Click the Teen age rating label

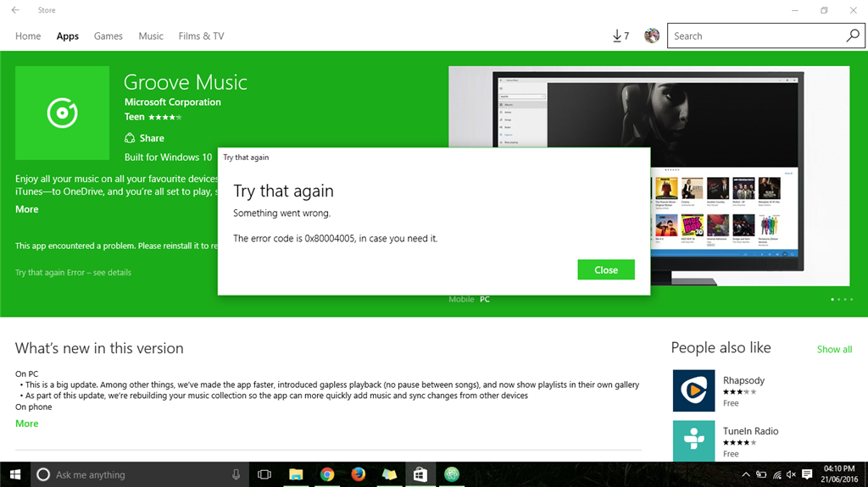coord(135,117)
